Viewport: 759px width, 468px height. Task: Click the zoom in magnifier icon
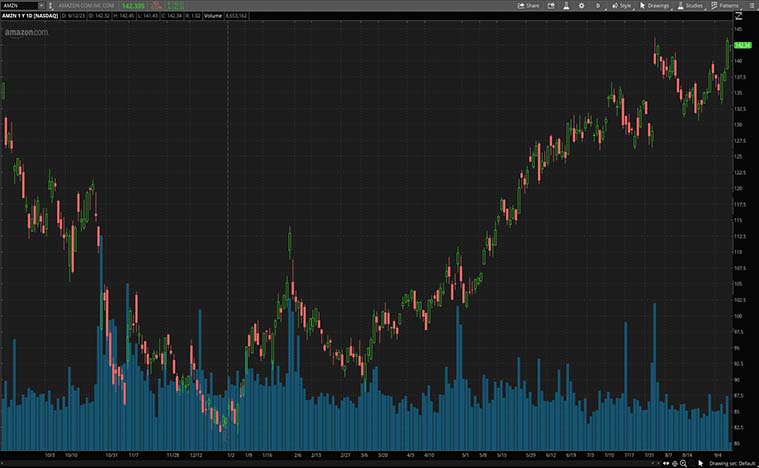pyautogui.click(x=683, y=463)
